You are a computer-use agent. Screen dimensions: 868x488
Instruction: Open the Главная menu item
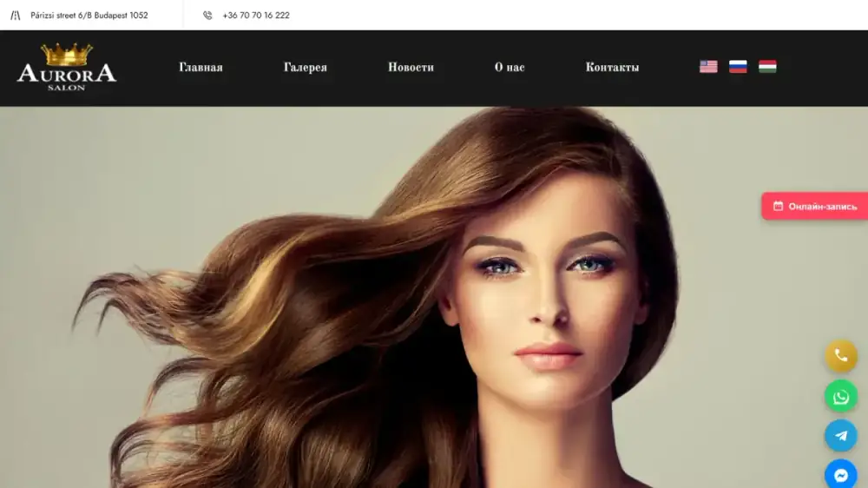click(x=201, y=67)
